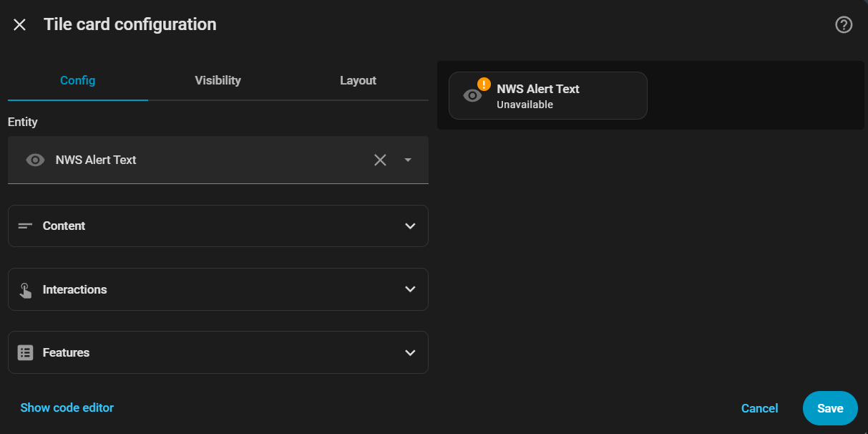The image size is (868, 434).
Task: Click the Features list icon
Action: 26,352
